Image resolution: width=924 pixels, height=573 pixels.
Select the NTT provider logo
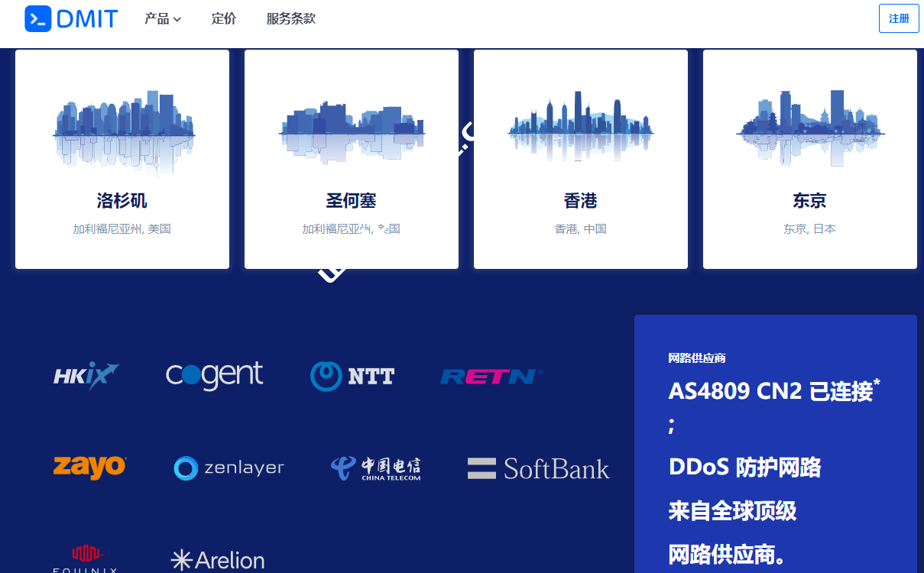pyautogui.click(x=352, y=376)
